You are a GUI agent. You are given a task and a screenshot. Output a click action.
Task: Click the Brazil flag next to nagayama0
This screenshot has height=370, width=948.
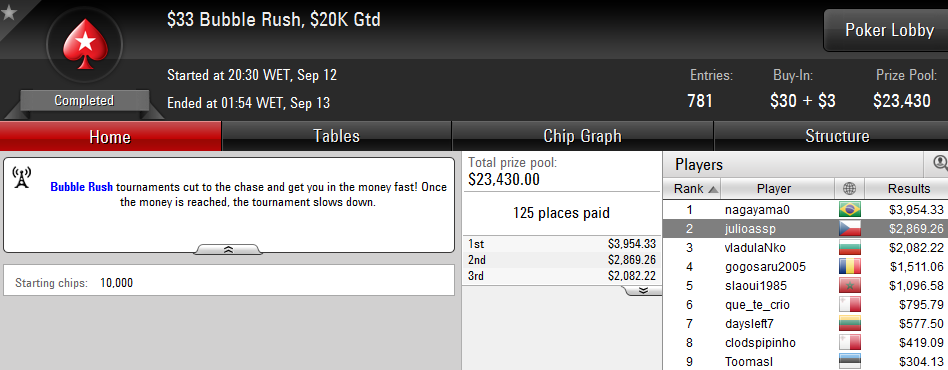849,210
